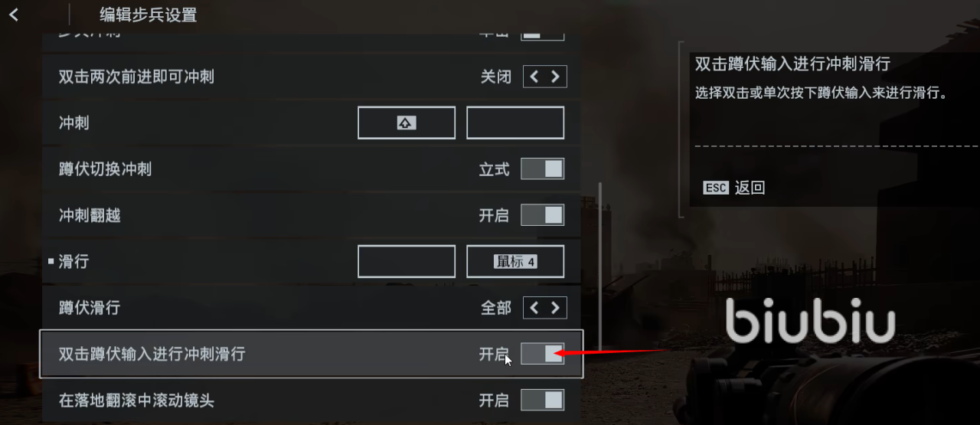Toggle the 蹲伏切换冲刺 switch
980x425 pixels.
543,168
